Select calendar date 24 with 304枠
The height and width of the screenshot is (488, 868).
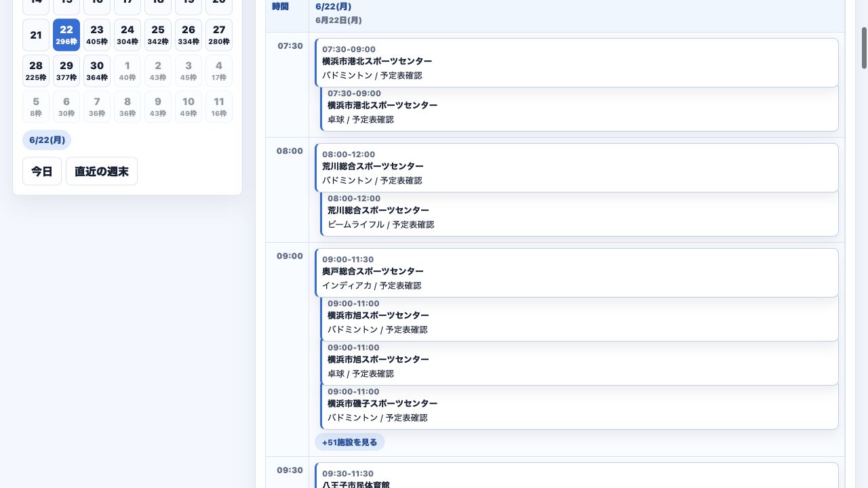(127, 35)
